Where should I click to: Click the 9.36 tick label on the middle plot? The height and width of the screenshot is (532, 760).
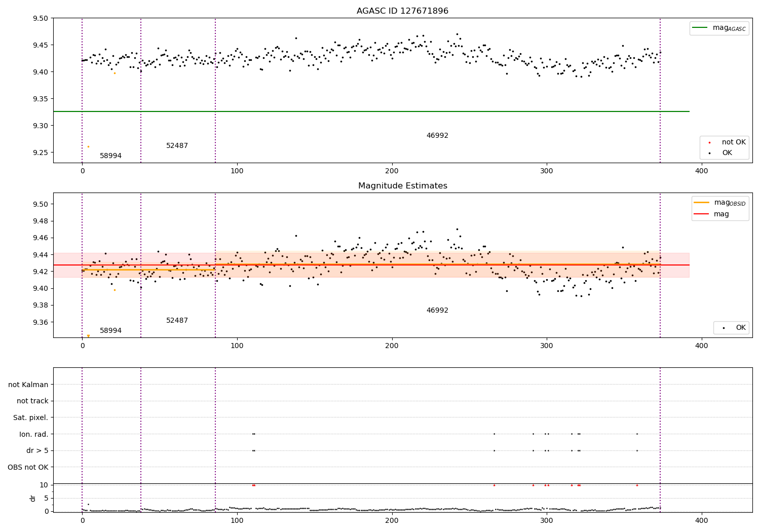click(x=40, y=322)
